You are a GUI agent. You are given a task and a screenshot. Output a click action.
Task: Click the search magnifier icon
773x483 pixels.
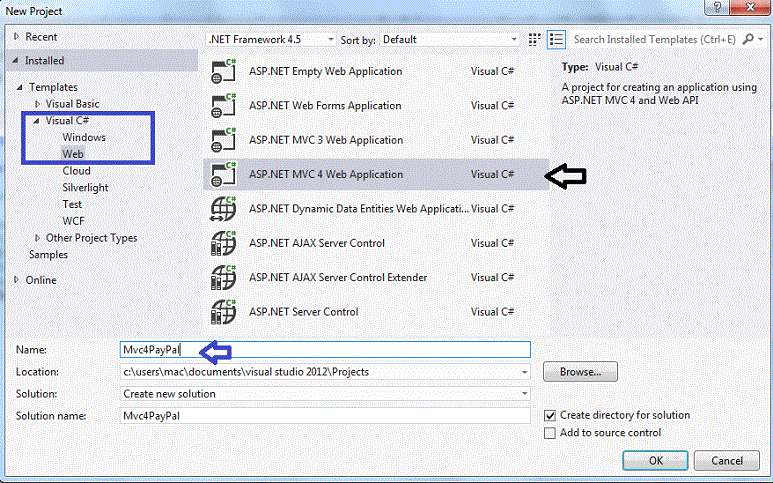pyautogui.click(x=748, y=39)
